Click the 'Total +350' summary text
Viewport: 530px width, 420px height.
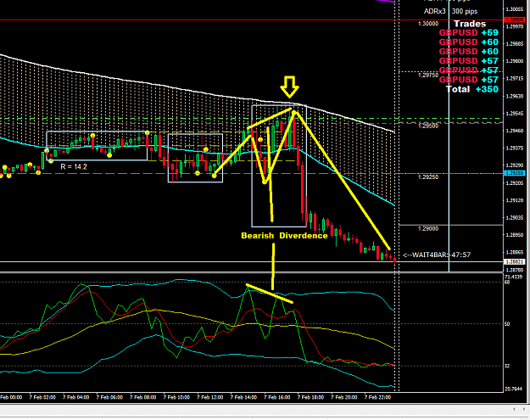pos(471,89)
